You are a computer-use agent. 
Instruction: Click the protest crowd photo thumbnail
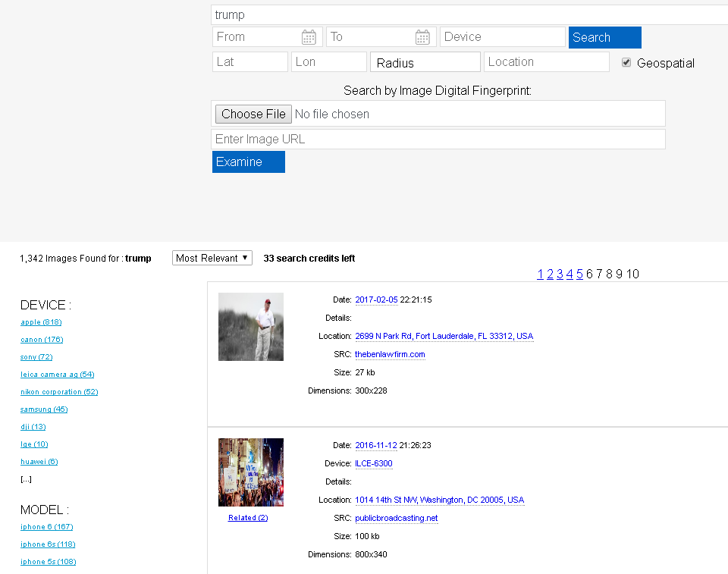click(x=250, y=472)
